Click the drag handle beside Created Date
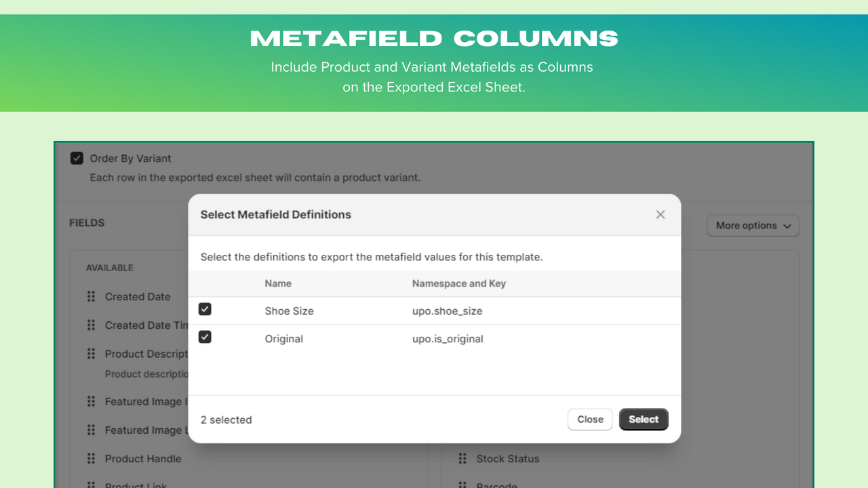Screen dimensions: 868x488 pyautogui.click(x=91, y=296)
